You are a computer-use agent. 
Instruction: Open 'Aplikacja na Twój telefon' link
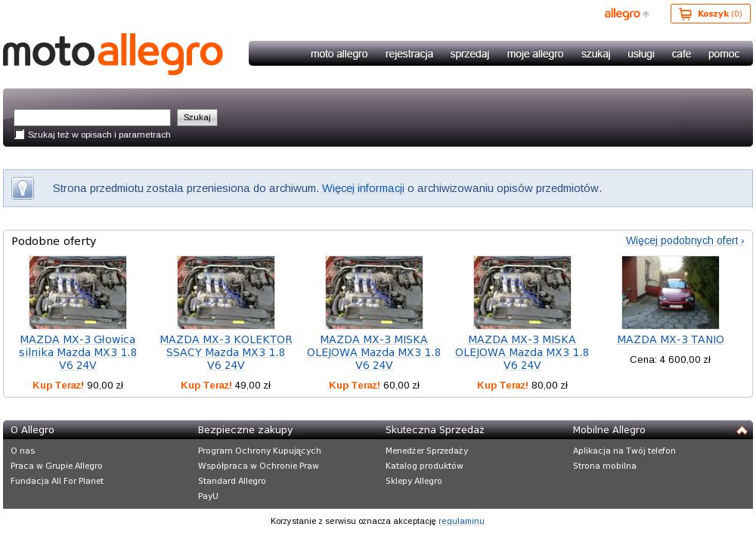[624, 451]
